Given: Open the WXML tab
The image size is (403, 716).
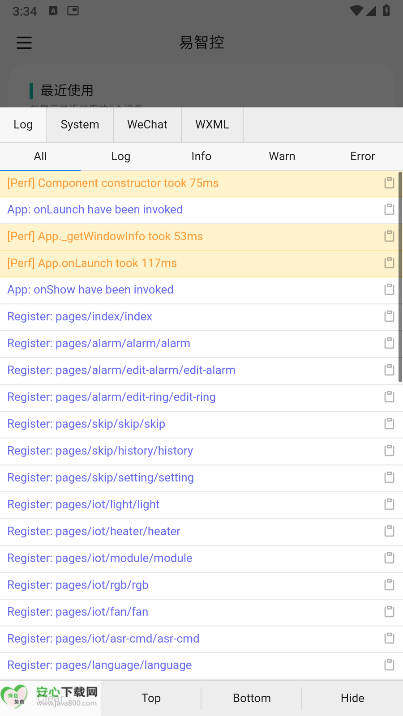Looking at the screenshot, I should (x=212, y=125).
